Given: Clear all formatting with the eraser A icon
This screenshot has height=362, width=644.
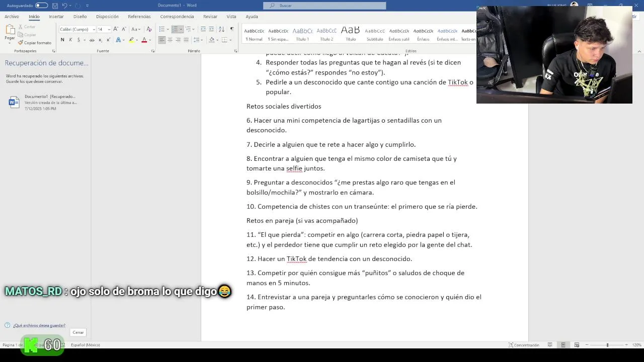Looking at the screenshot, I should (x=148, y=29).
